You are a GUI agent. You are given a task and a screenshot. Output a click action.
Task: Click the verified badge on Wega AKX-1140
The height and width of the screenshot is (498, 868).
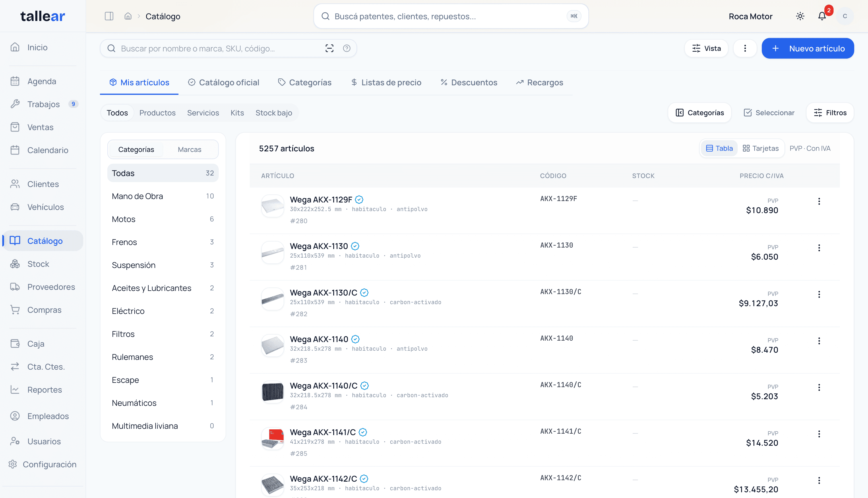(355, 339)
